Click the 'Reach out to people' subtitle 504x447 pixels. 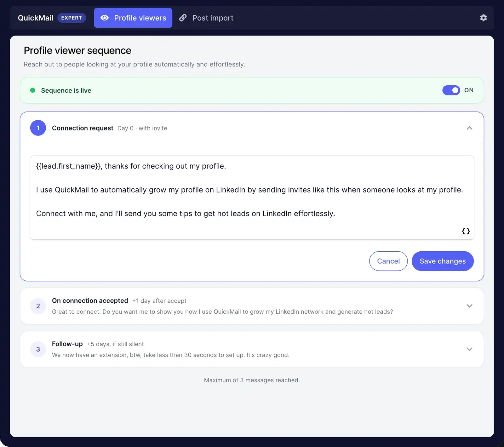(x=135, y=64)
